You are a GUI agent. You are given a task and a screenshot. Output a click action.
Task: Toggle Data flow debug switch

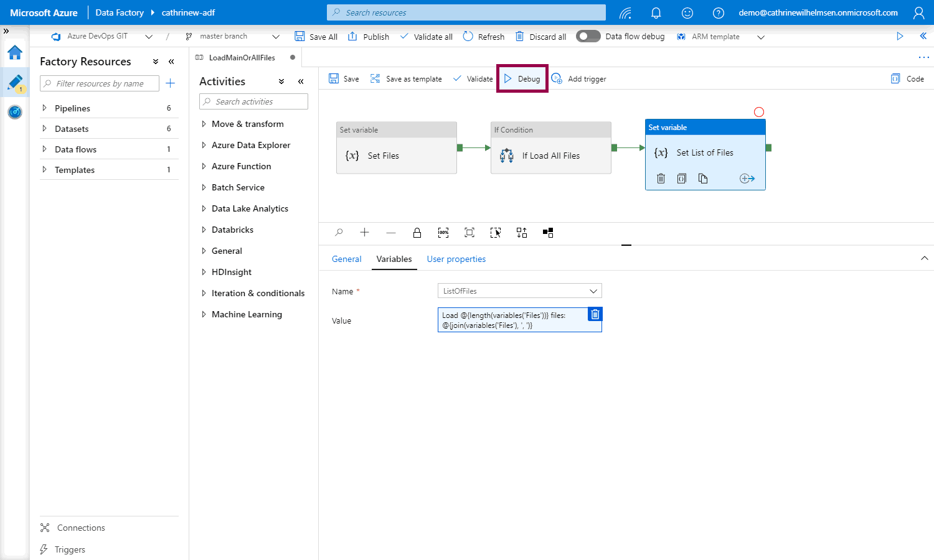pos(588,36)
